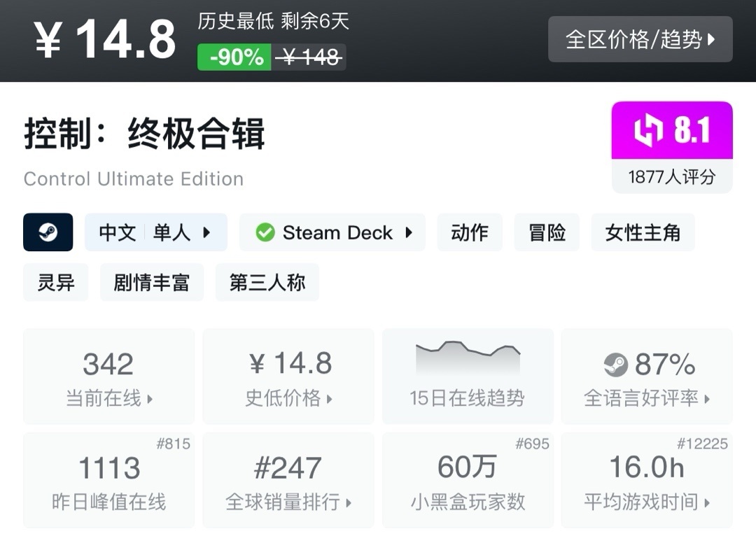Click the 剧情丰富 tag

click(151, 283)
